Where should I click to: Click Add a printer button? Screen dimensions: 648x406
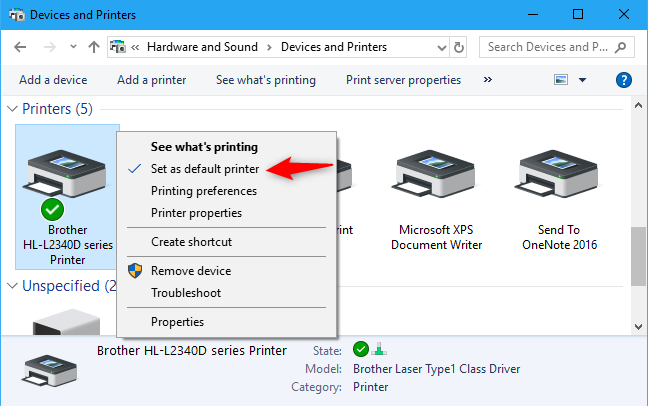coord(151,80)
